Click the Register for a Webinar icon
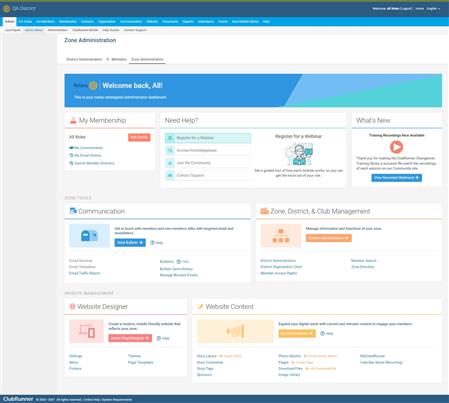 (x=170, y=138)
